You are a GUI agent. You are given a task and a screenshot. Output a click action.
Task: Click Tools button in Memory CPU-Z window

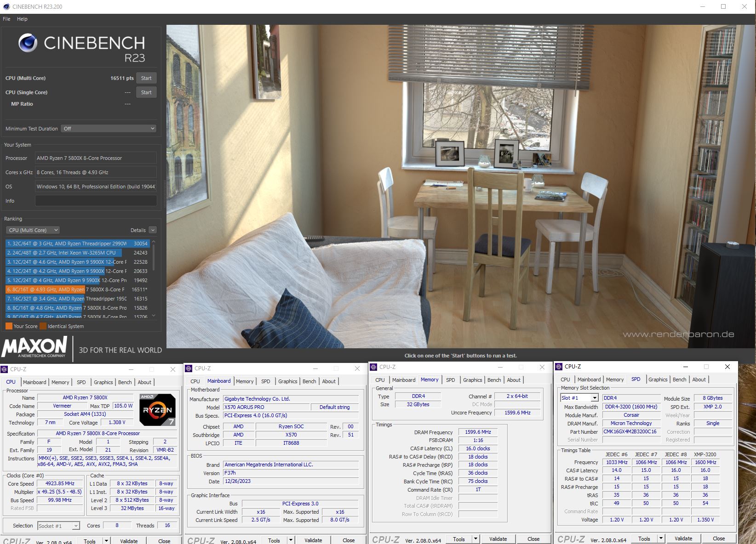[459, 539]
